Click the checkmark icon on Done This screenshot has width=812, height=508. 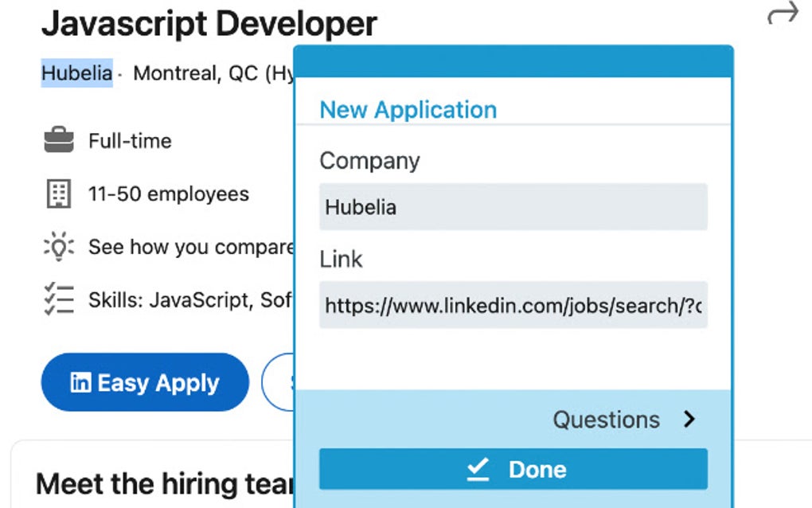pos(478,470)
